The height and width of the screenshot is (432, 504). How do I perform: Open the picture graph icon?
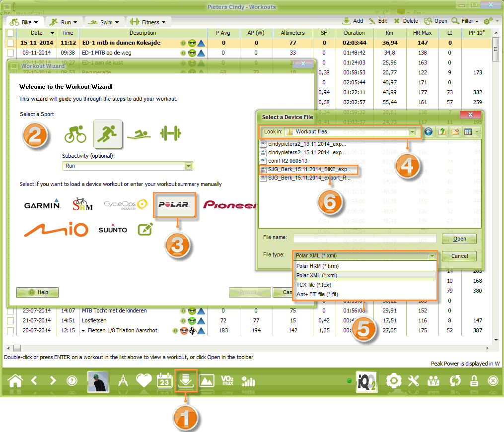tap(207, 381)
